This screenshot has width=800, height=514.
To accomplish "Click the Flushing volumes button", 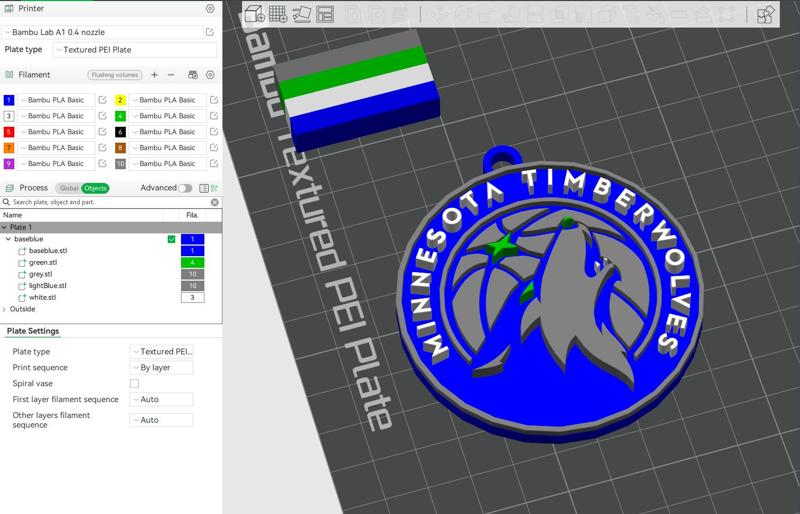I will (x=115, y=75).
